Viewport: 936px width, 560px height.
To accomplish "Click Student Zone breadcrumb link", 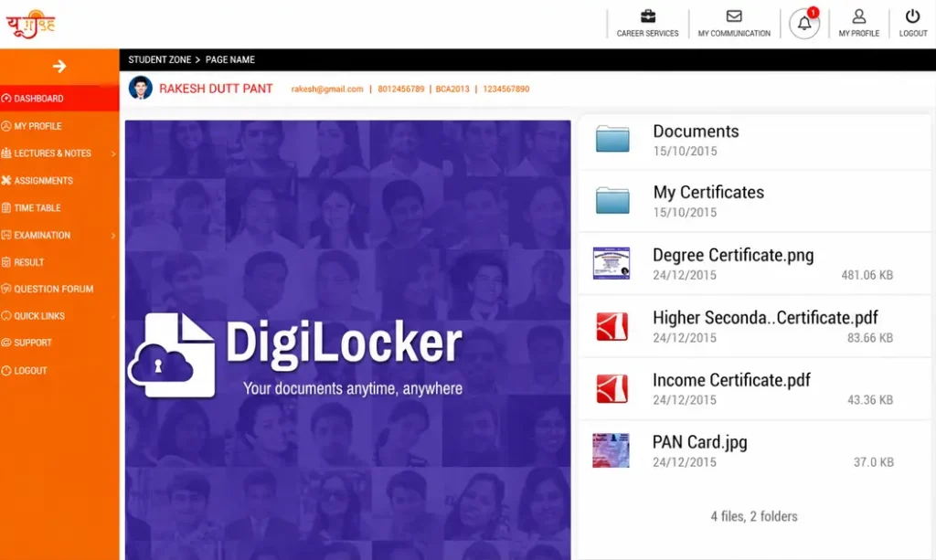I will pyautogui.click(x=159, y=59).
